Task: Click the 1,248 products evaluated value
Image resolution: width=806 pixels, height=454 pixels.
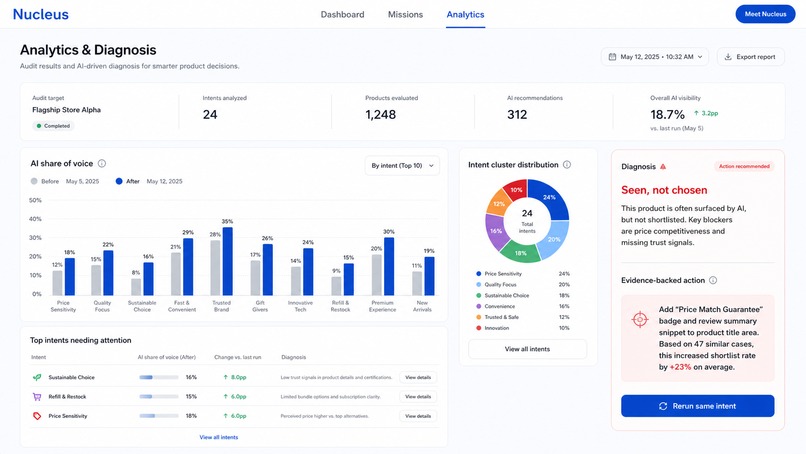Action: tap(380, 115)
